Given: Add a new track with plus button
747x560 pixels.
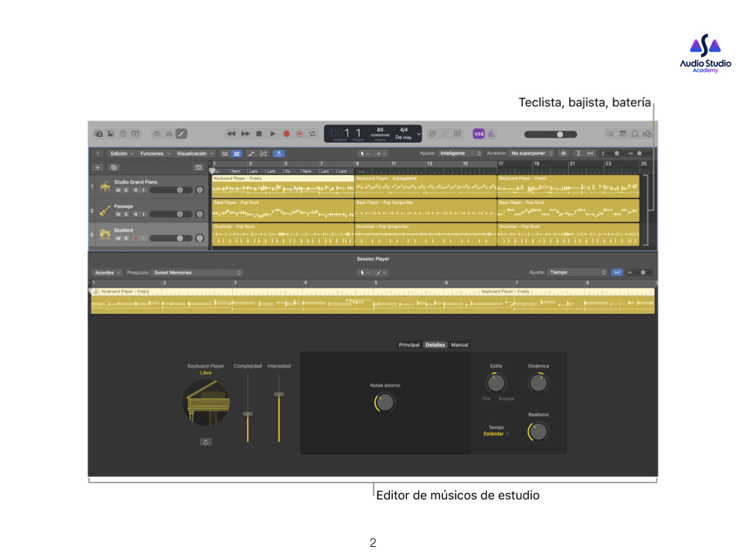Looking at the screenshot, I should click(98, 168).
